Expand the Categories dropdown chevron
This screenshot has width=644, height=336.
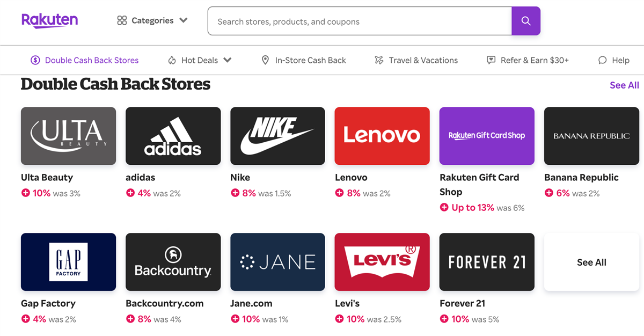point(184,20)
